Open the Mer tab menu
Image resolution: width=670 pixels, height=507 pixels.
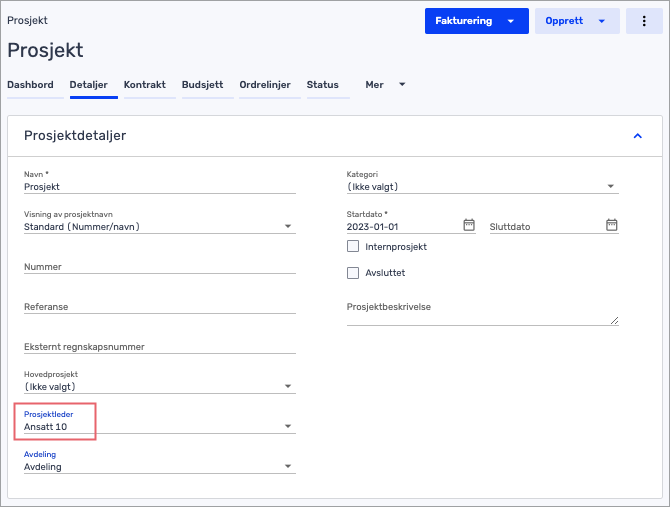pos(385,85)
